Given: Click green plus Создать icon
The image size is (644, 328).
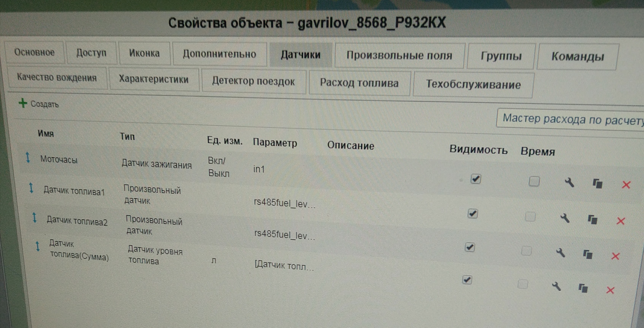Looking at the screenshot, I should [23, 103].
